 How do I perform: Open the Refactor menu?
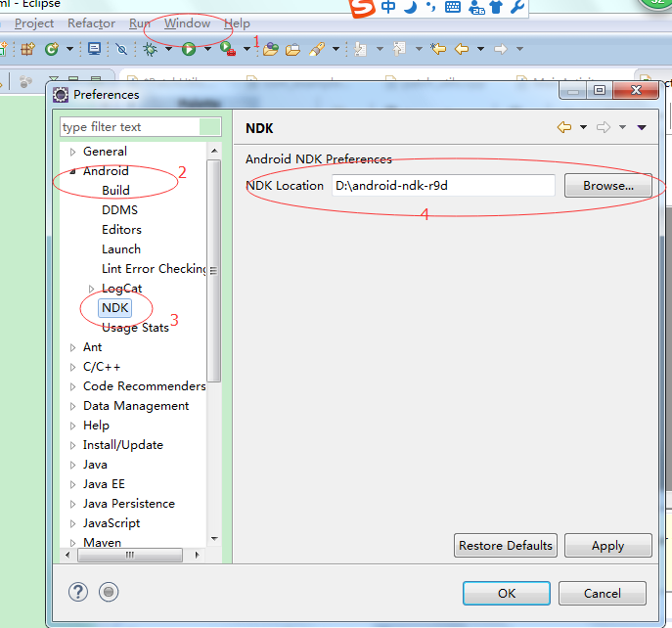point(91,23)
